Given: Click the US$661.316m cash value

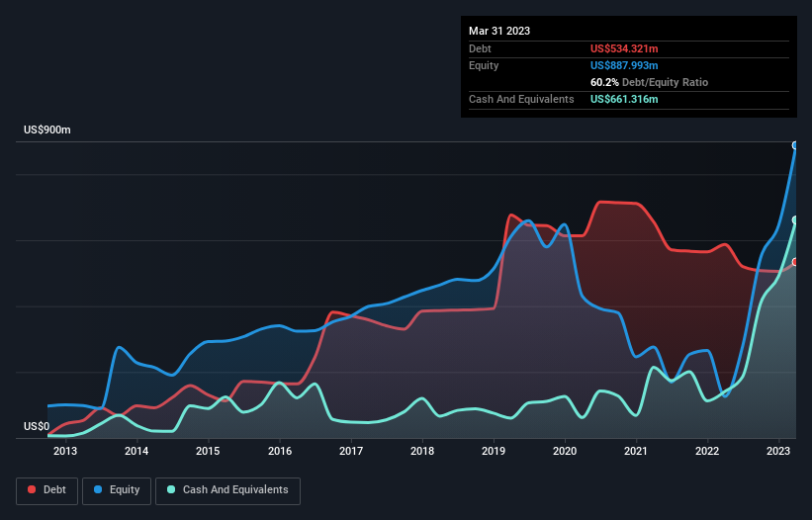Looking at the screenshot, I should point(624,99).
